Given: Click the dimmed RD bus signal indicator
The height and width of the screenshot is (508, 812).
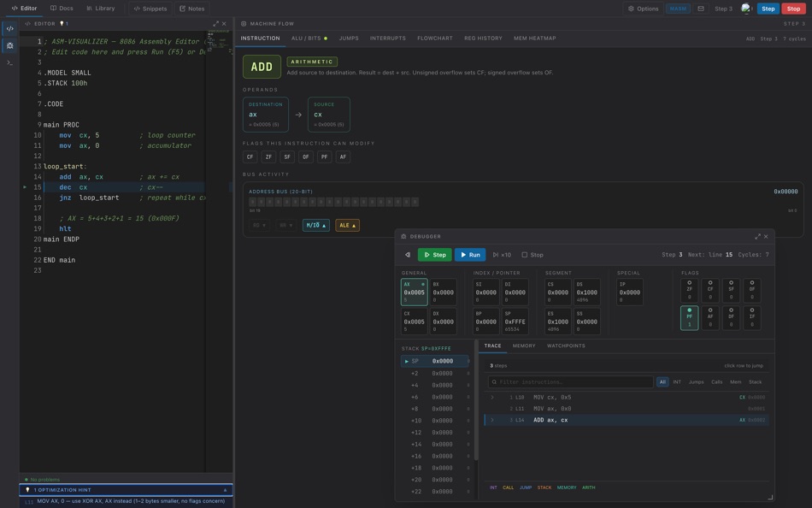Looking at the screenshot, I should pyautogui.click(x=259, y=226).
